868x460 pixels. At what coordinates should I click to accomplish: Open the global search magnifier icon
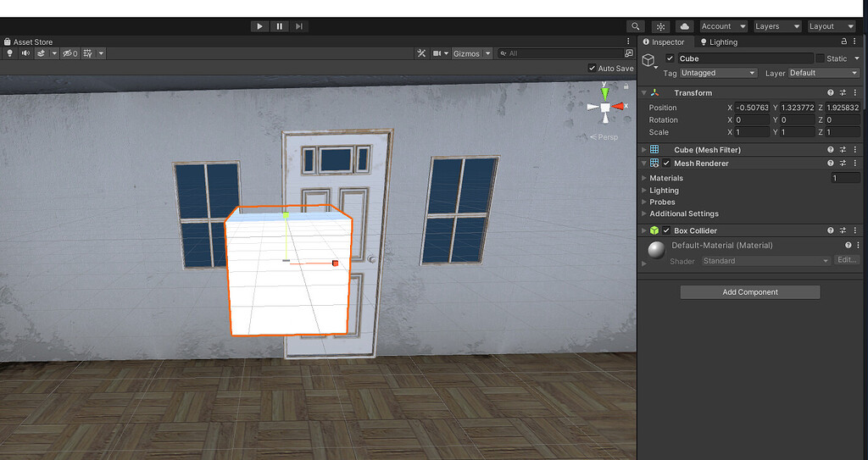[x=635, y=26]
